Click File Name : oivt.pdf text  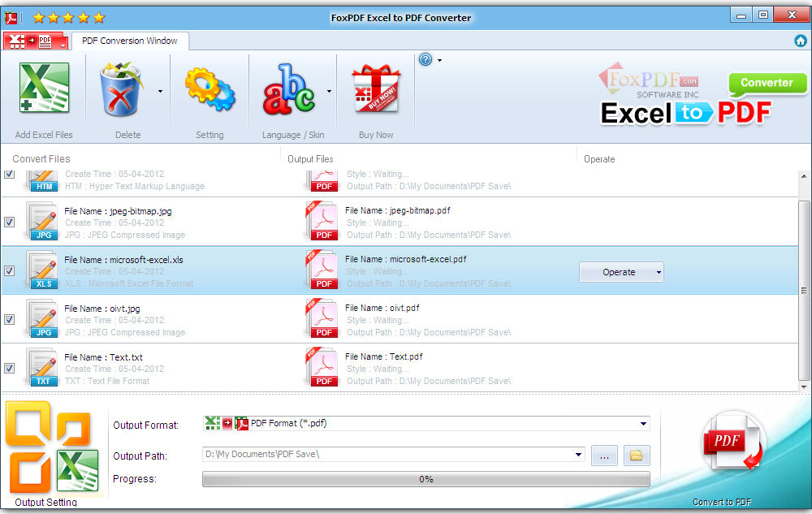pyautogui.click(x=382, y=308)
